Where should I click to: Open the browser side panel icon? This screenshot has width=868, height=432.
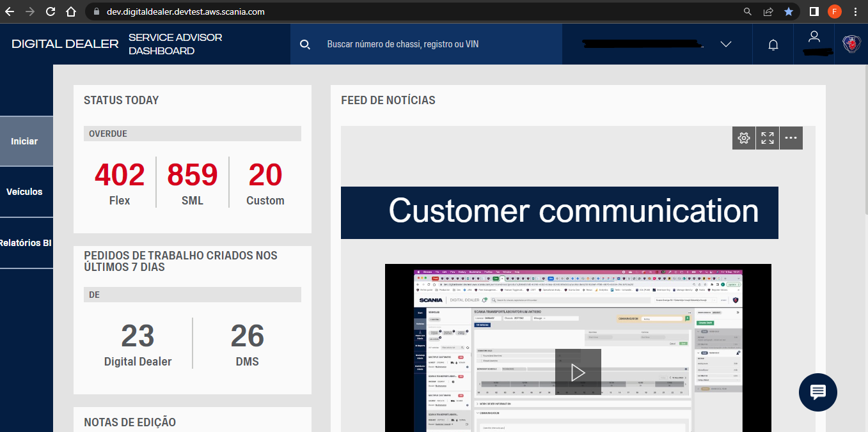[x=814, y=12]
